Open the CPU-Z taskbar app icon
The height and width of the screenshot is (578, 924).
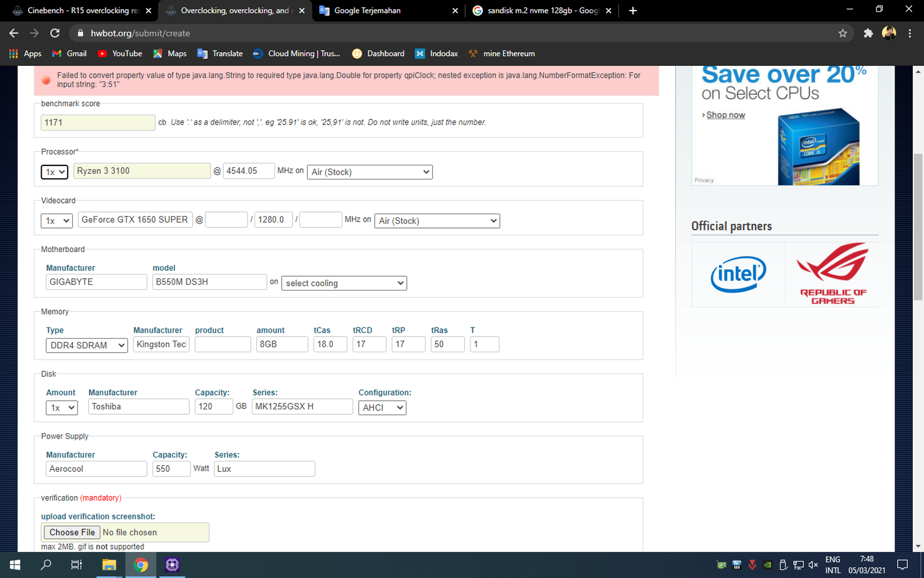click(172, 565)
